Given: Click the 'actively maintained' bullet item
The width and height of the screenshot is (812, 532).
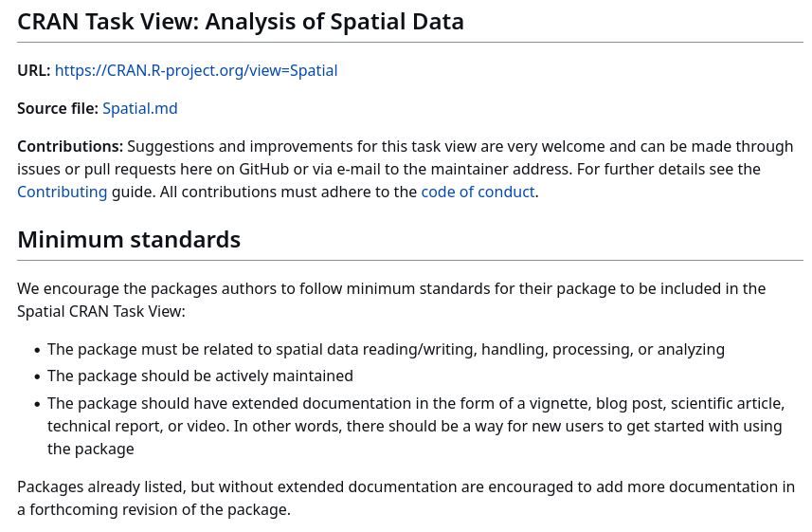Looking at the screenshot, I should pos(200,376).
